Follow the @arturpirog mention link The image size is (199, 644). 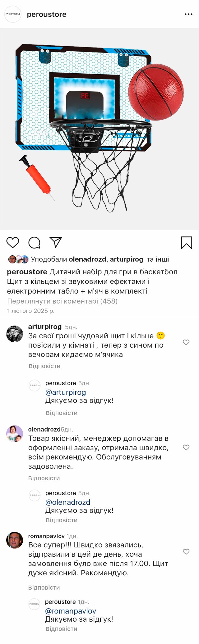66,392
